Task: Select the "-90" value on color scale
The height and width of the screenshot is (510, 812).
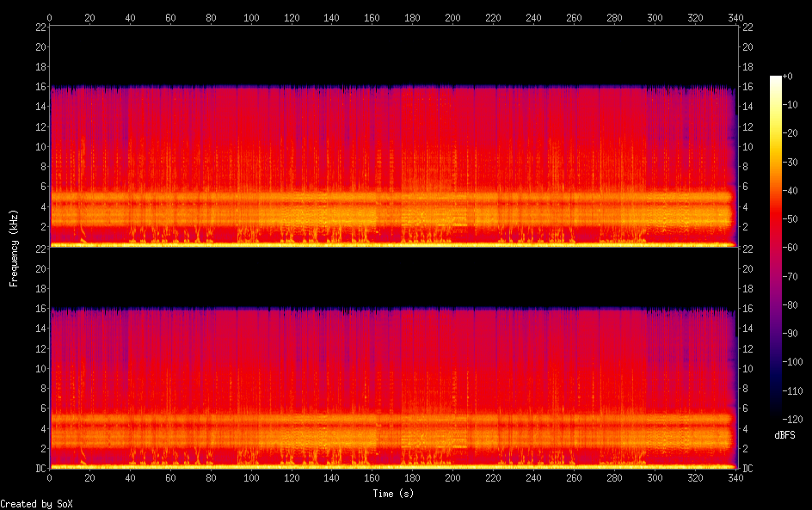Action: (790, 334)
